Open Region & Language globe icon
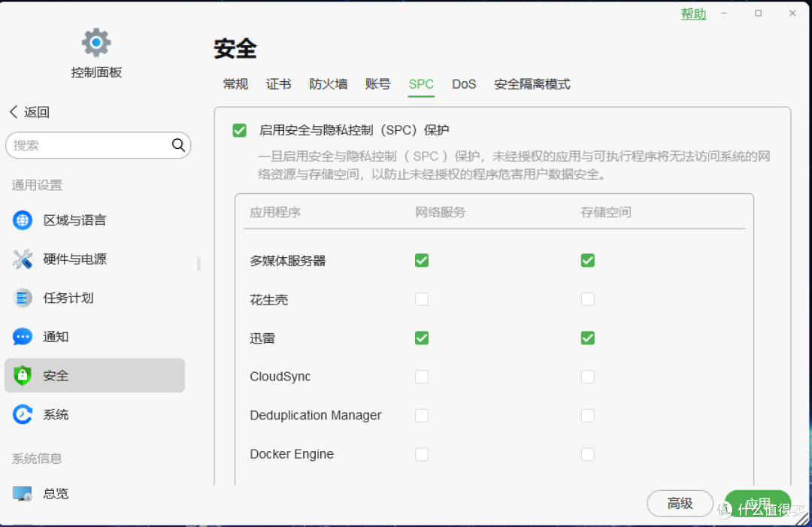812x527 pixels. coord(23,220)
